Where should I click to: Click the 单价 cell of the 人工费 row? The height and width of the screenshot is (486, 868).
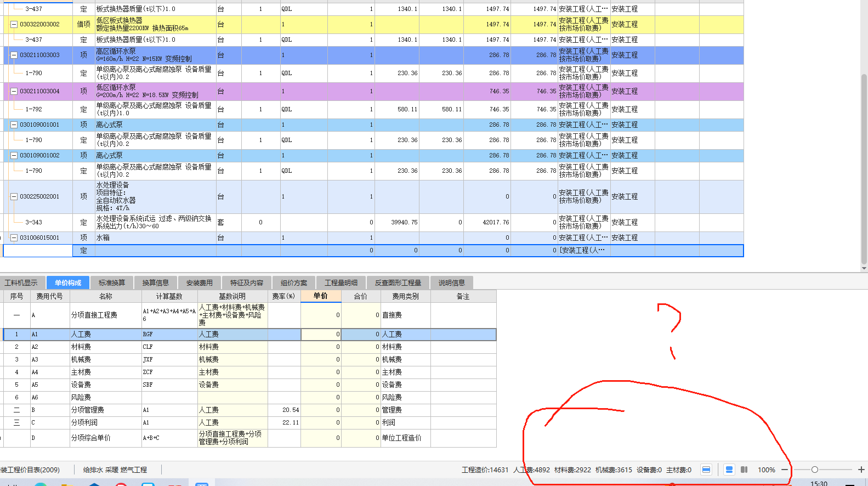coord(321,334)
